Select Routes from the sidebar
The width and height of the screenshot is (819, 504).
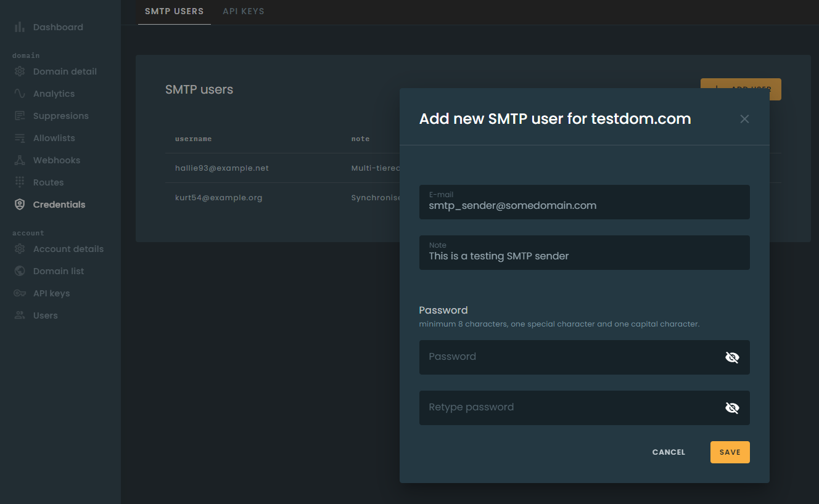48,182
